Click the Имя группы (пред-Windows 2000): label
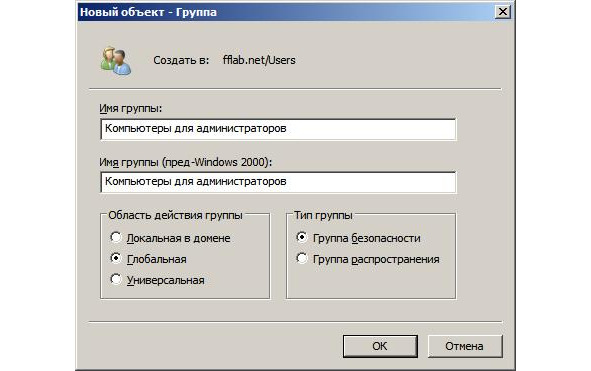 pyautogui.click(x=185, y=162)
